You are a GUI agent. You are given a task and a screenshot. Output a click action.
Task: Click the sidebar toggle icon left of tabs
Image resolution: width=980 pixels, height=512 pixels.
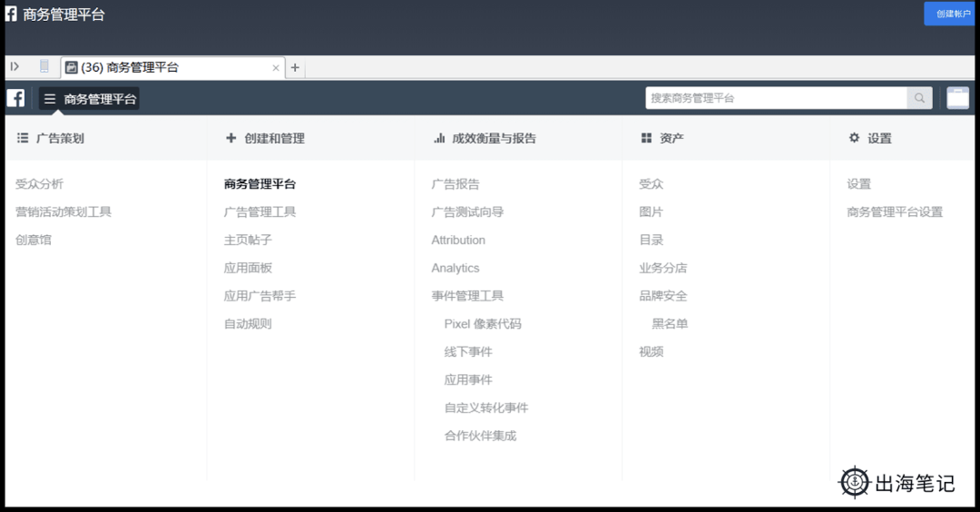(x=15, y=66)
